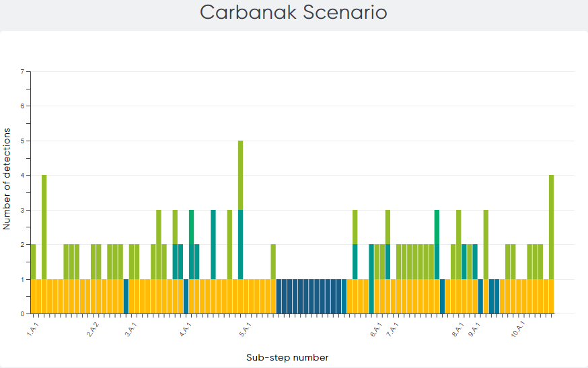The image size is (588, 368).
Task: Select the 5.A.1 sub-step label
Action: click(245, 329)
